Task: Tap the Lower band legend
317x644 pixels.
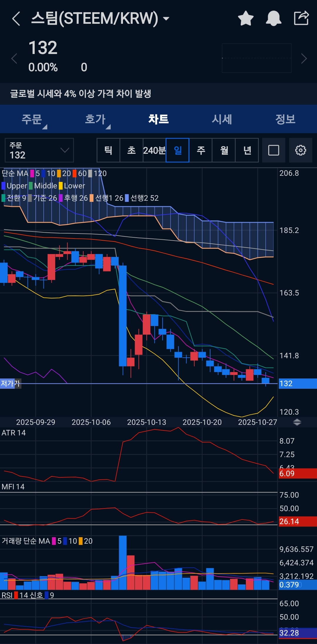Action: (72, 186)
